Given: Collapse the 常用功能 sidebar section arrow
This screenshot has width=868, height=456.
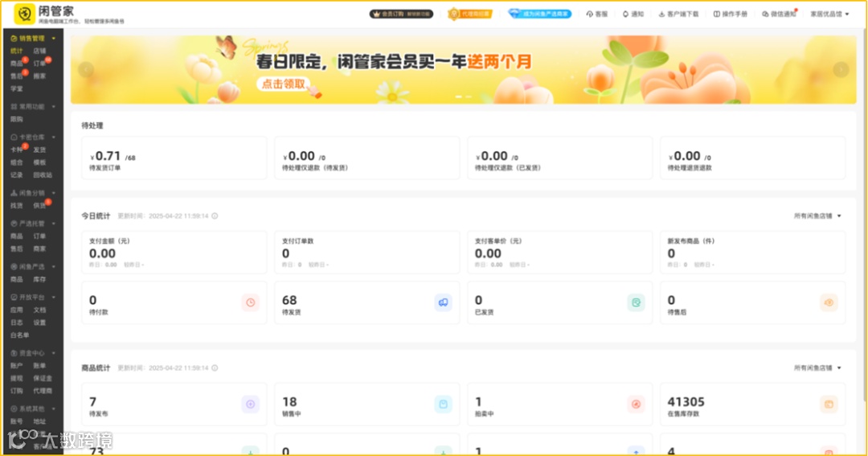Looking at the screenshot, I should click(x=54, y=106).
